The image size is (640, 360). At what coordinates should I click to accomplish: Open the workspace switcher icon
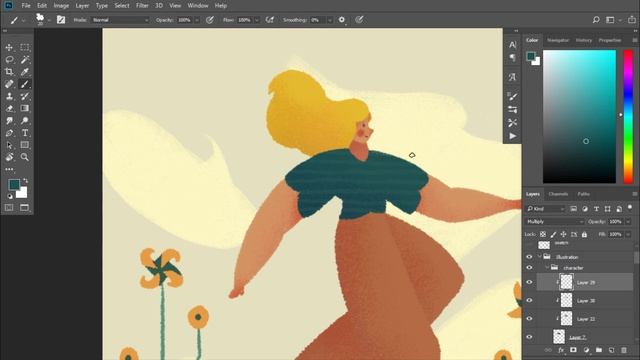(x=610, y=20)
